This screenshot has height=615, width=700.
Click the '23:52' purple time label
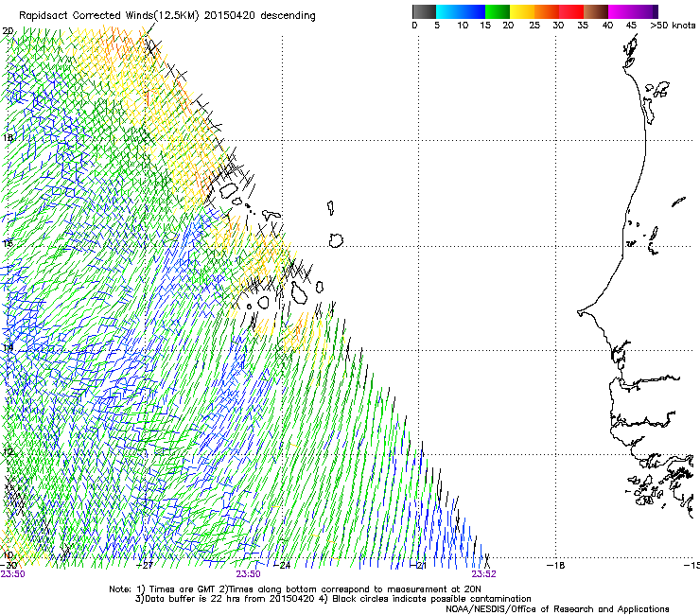click(484, 574)
